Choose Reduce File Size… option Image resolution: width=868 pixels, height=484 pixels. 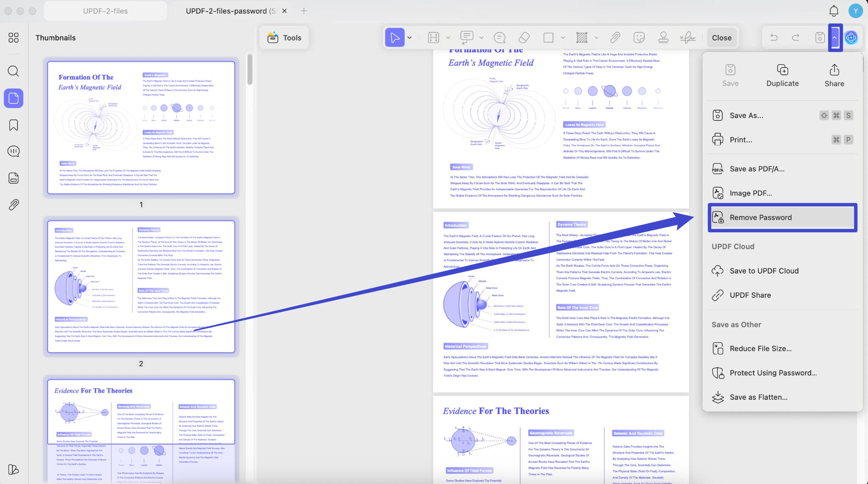(x=782, y=349)
